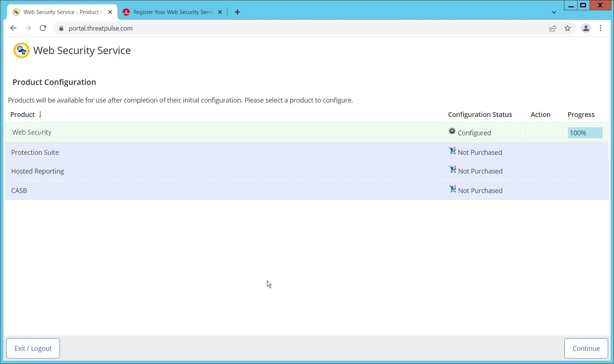Click Hosted Reporting's Not Purchased cart icon
The image size is (614, 364).
point(452,170)
